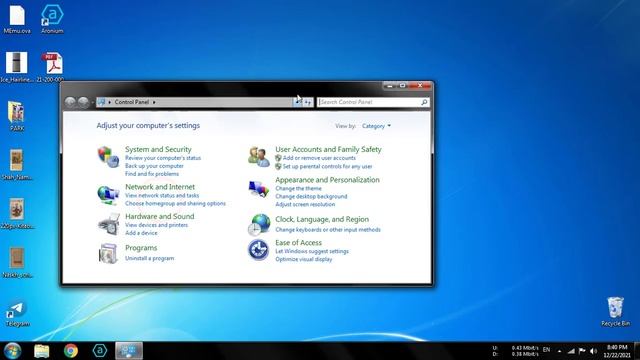The image size is (640, 360).
Task: Click the volume speaker tray icon
Action: pyautogui.click(x=594, y=351)
